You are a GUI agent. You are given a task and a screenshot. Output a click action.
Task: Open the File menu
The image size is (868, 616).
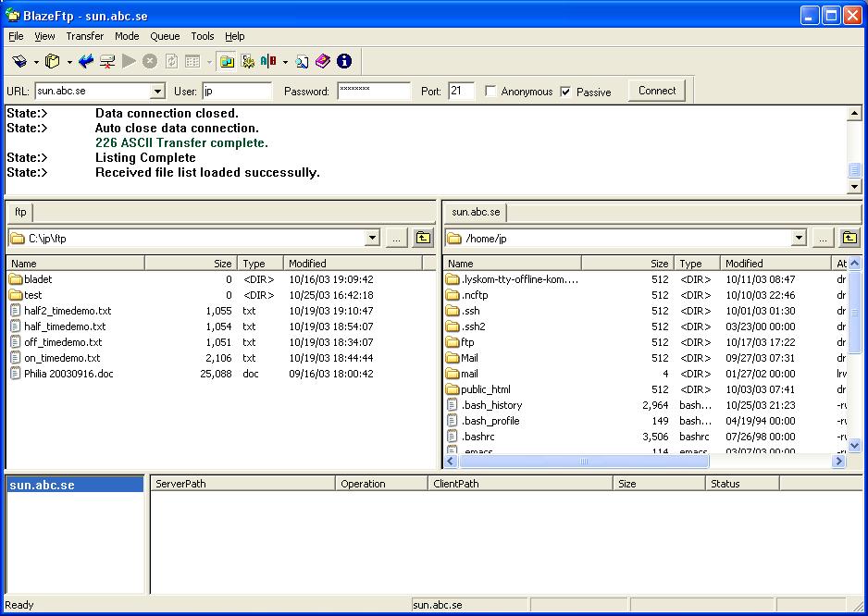coord(16,36)
